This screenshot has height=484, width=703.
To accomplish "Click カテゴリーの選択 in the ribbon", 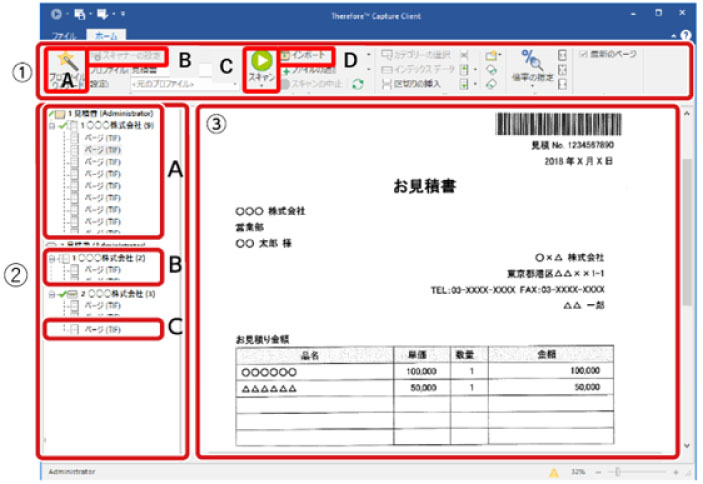I will pyautogui.click(x=420, y=54).
